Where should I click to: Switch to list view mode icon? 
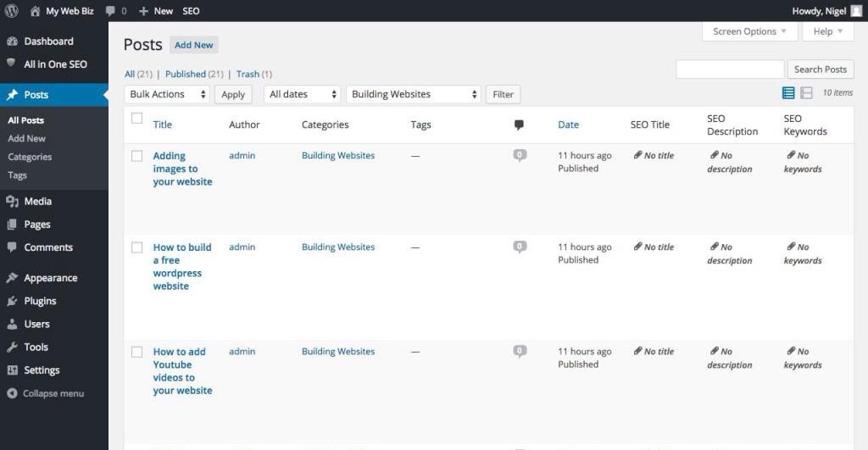pos(788,93)
